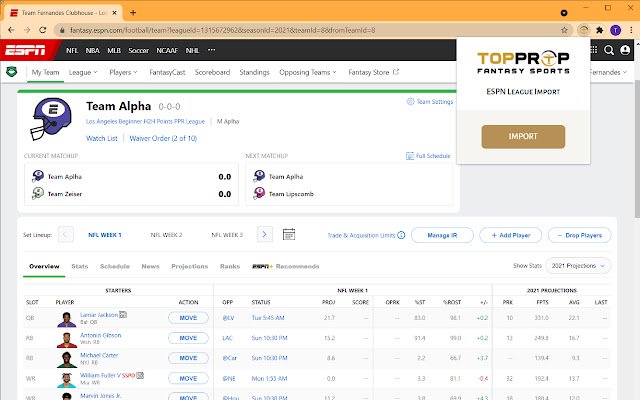Image resolution: width=640 pixels, height=400 pixels.
Task: Open the lineup calendar icon
Action: pos(289,234)
